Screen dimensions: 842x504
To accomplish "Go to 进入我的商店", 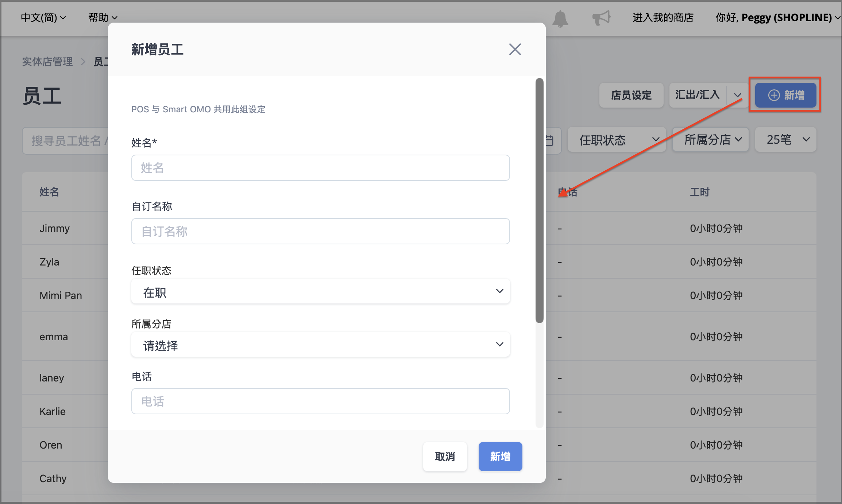I will 663,18.
